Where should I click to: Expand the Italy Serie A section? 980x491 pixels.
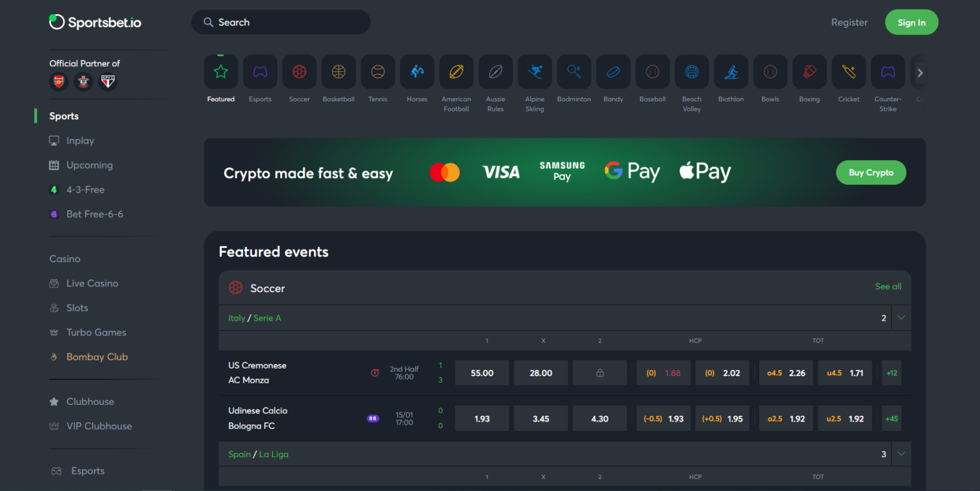coord(901,317)
